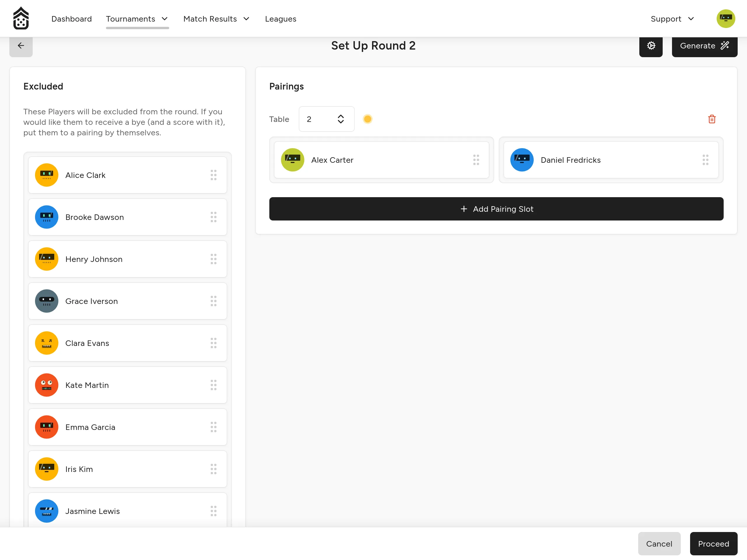747x560 pixels.
Task: Click Alex Carter's drag handle dots
Action: pyautogui.click(x=476, y=160)
